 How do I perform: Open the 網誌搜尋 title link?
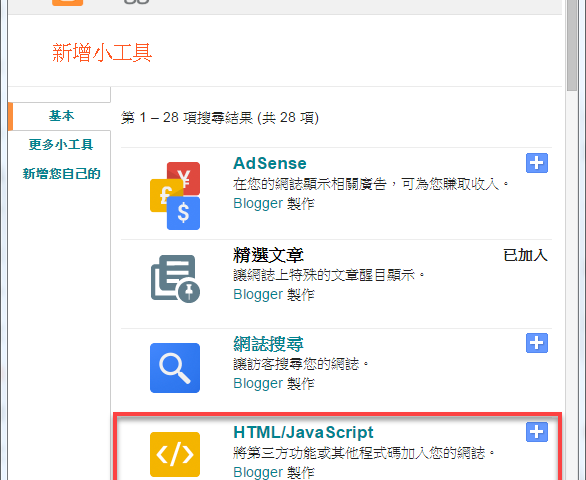point(268,344)
